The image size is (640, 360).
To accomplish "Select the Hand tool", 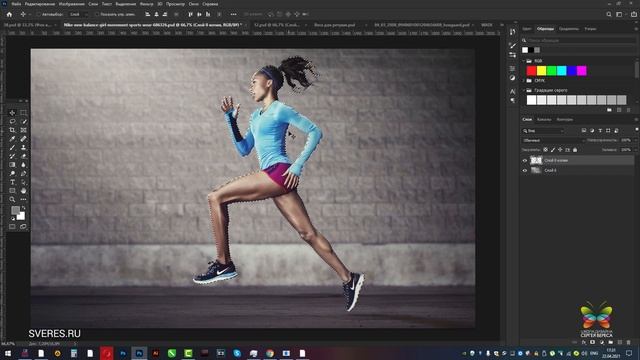I will point(23,191).
